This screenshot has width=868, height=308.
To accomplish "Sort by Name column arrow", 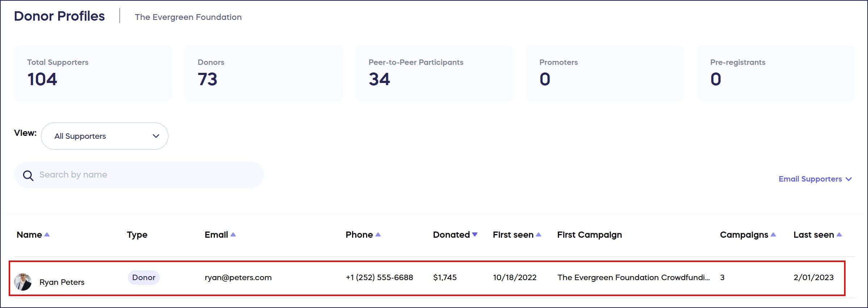I will coord(47,235).
